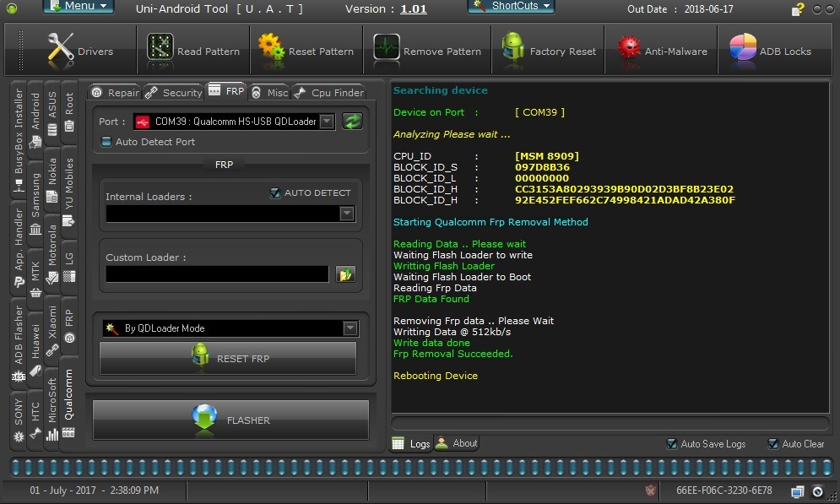Click the Custom Loader path field

click(217, 274)
